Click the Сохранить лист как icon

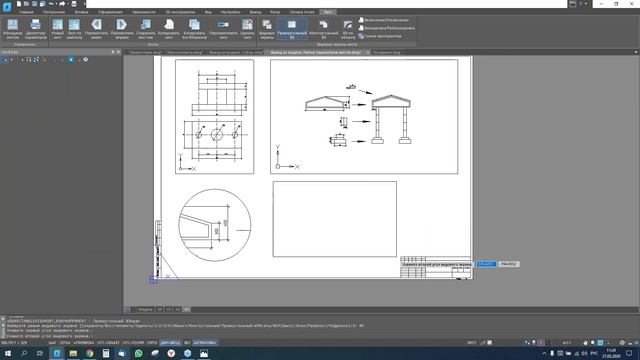(145, 29)
